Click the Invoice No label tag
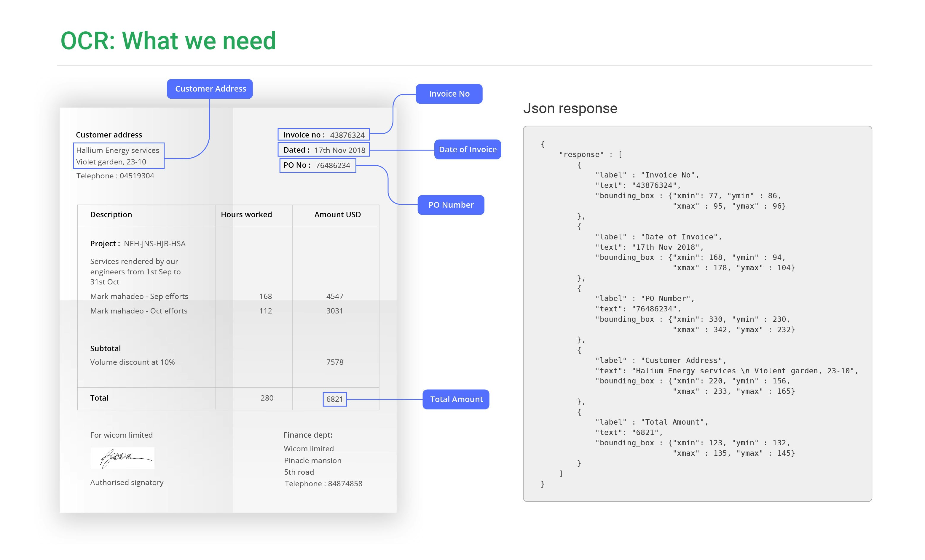This screenshot has width=925, height=560. coord(449,94)
